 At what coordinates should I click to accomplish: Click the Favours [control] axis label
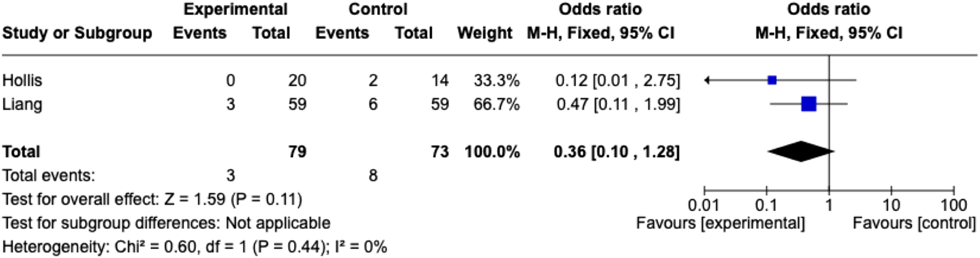point(914,223)
